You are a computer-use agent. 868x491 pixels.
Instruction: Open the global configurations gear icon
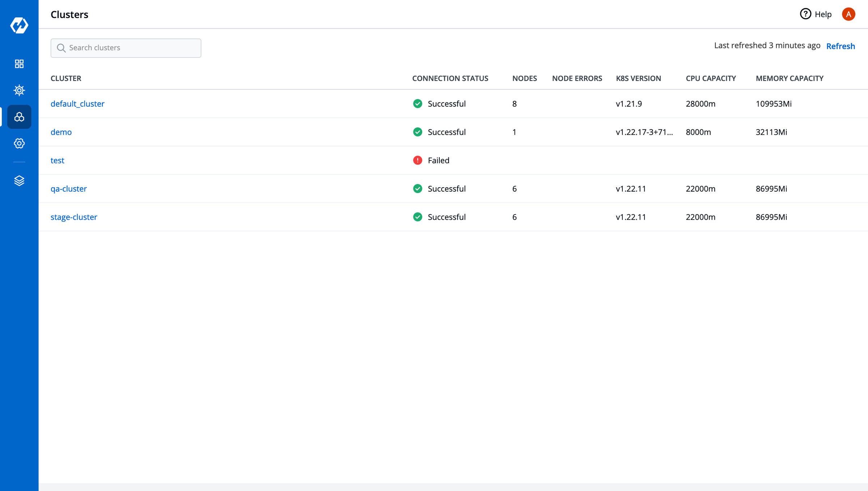click(19, 144)
